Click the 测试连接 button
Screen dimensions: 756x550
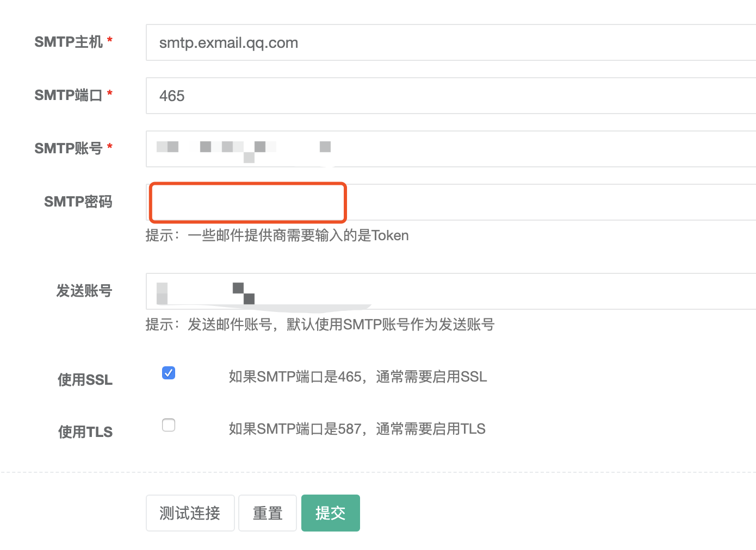point(190,513)
